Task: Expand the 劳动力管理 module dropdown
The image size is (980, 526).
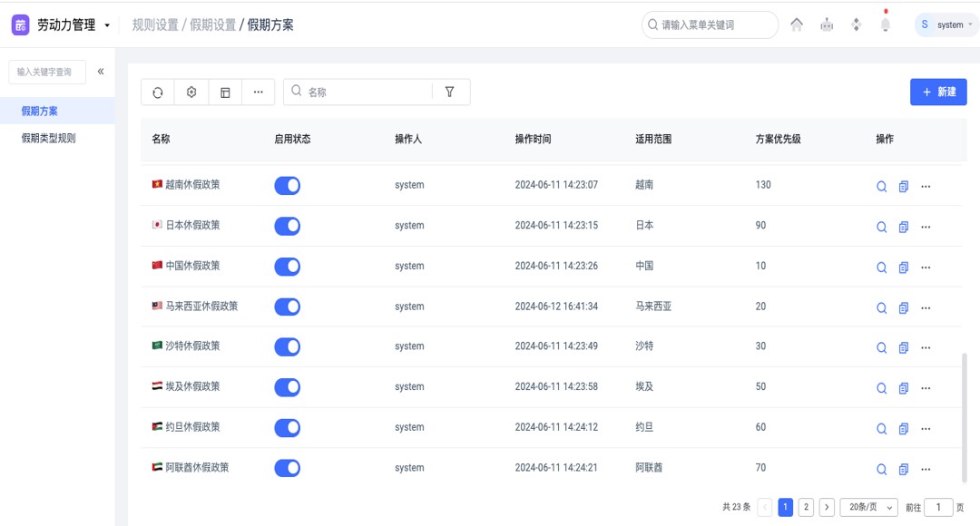Action: [107, 25]
